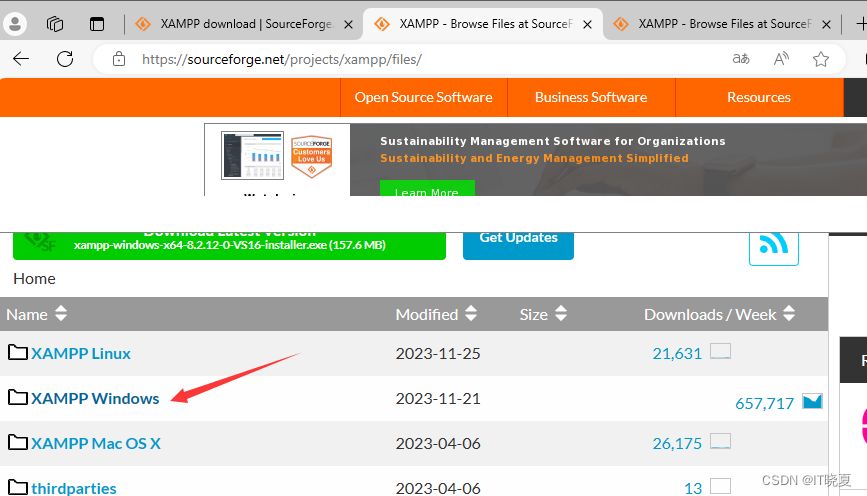Sort by Downloads / Week column arrows
Screen dimensions: 867x496
789,314
